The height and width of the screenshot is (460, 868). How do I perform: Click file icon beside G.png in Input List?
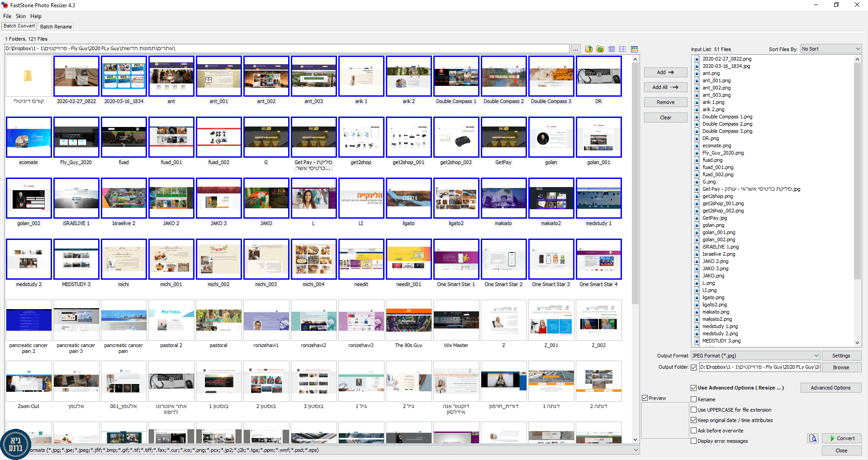point(697,182)
